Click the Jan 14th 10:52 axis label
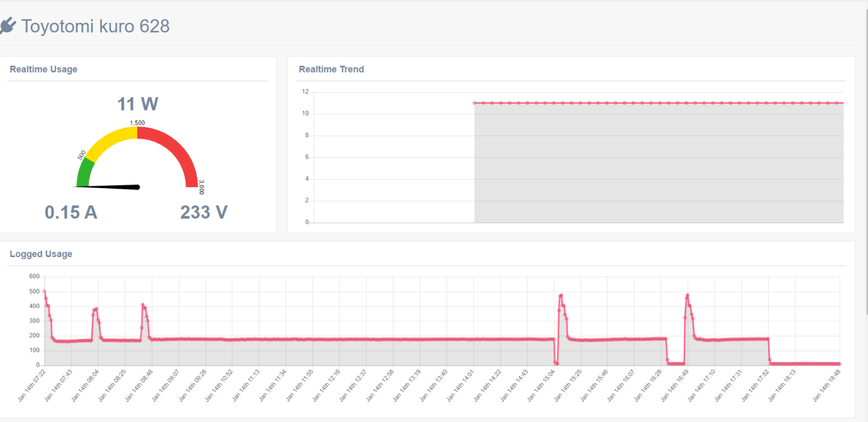This screenshot has width=868, height=422. (x=219, y=386)
